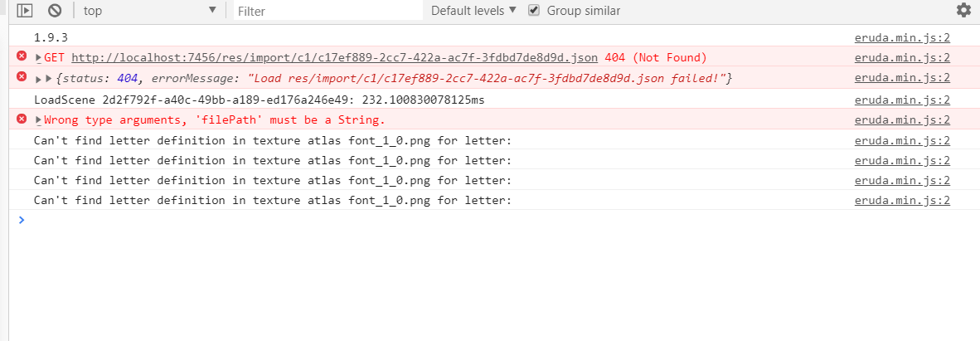Open eruda.min.js:2 link on GET error row
Image resolution: width=980 pixels, height=341 pixels.
point(902,57)
